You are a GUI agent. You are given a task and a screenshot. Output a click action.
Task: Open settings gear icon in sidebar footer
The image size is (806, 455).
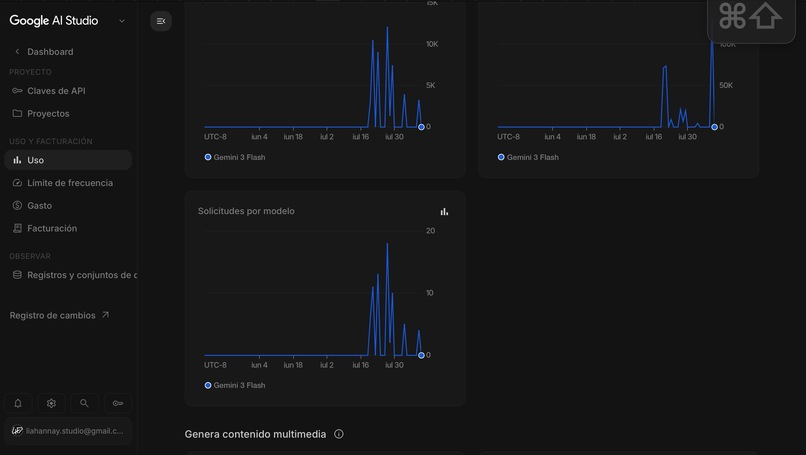tap(51, 403)
